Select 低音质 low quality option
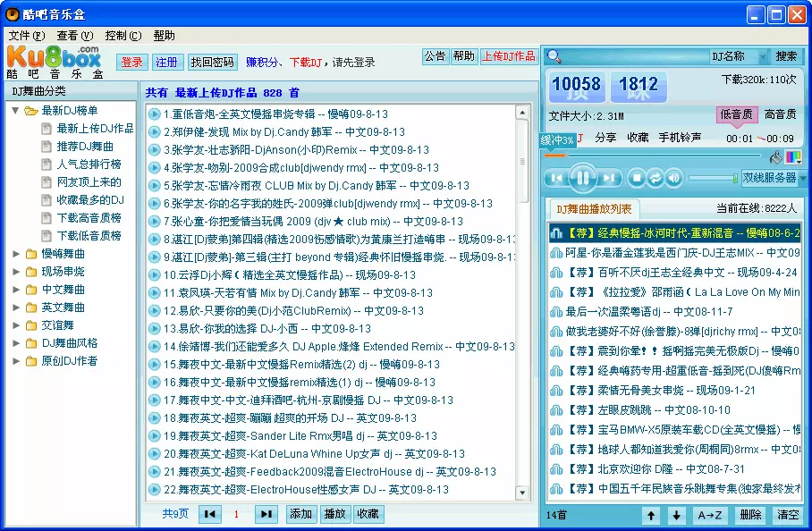The width and height of the screenshot is (812, 531). [736, 114]
